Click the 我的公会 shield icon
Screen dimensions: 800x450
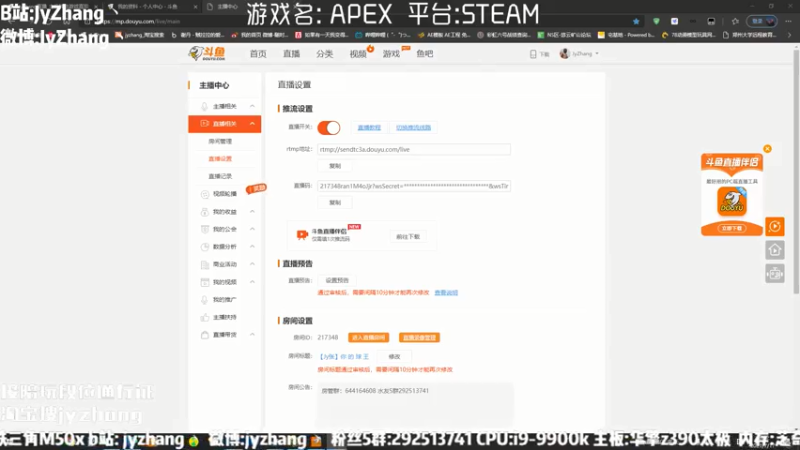click(205, 229)
